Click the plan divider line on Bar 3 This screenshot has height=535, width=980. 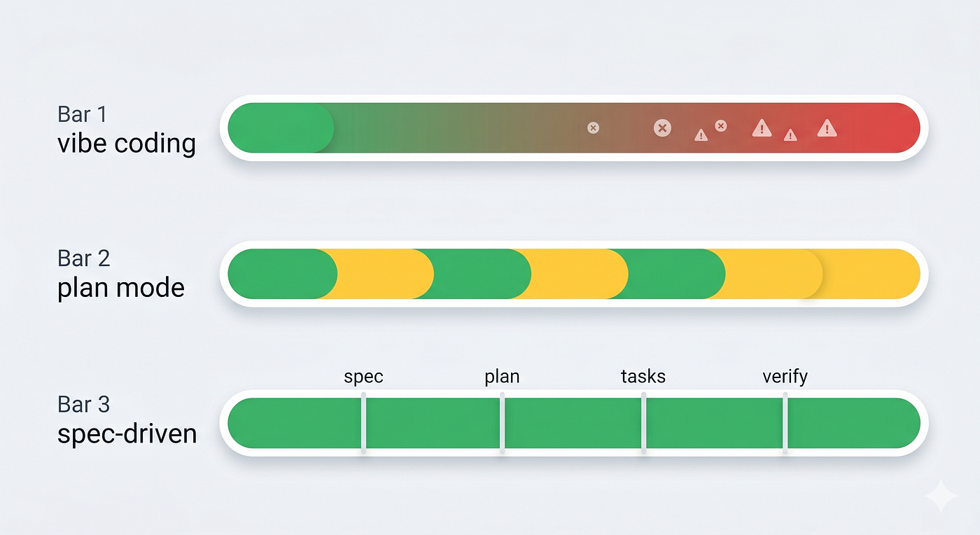(502, 423)
